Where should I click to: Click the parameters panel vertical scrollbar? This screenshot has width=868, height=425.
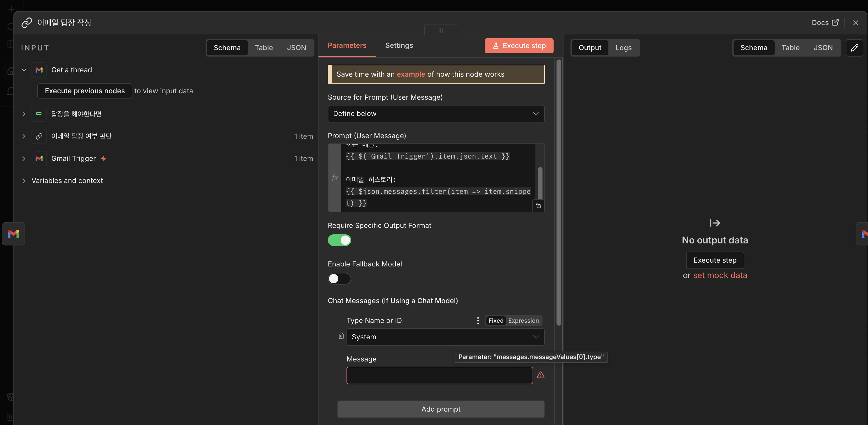[559, 192]
